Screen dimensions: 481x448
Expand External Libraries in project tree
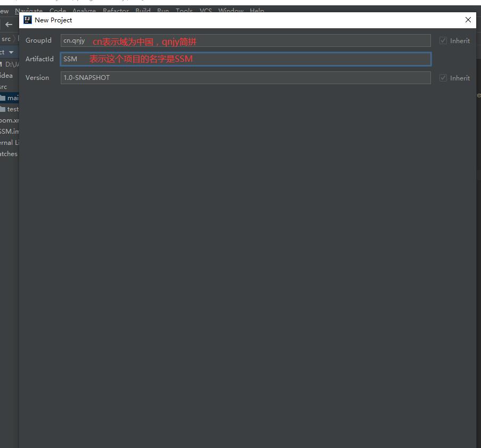9,143
